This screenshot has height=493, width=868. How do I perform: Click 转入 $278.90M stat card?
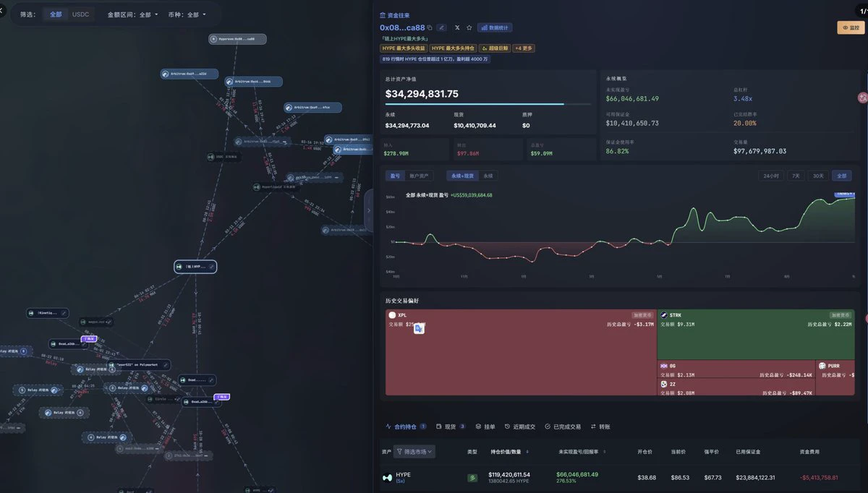point(416,150)
